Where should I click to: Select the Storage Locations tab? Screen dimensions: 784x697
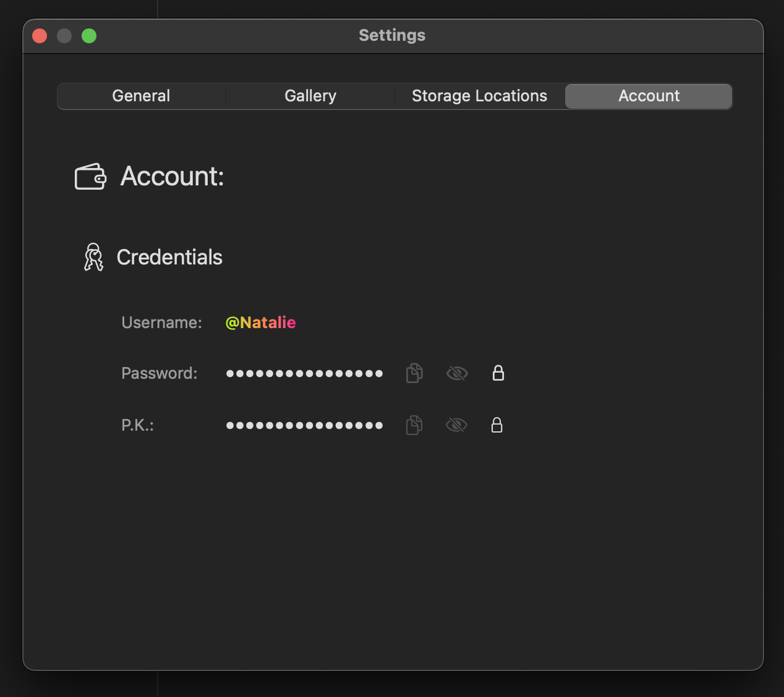point(479,96)
